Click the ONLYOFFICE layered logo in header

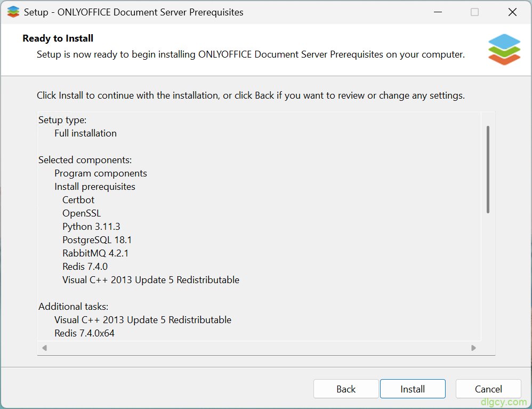(x=504, y=50)
